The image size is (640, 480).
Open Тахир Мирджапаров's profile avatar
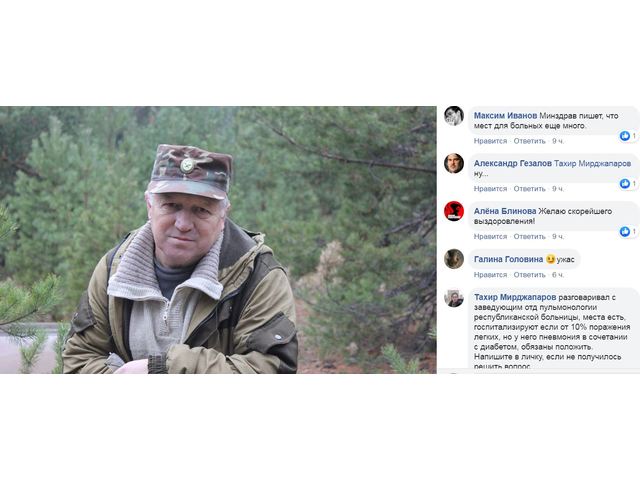tap(454, 298)
